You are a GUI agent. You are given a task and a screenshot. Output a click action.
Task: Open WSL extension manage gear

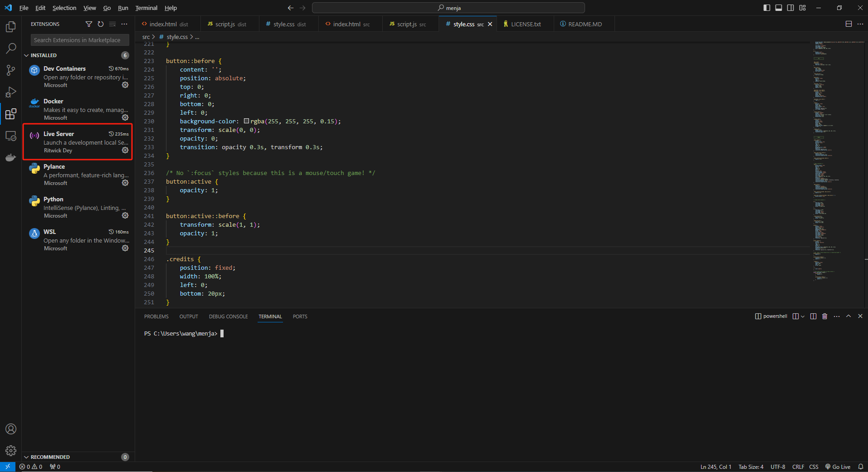pos(125,248)
